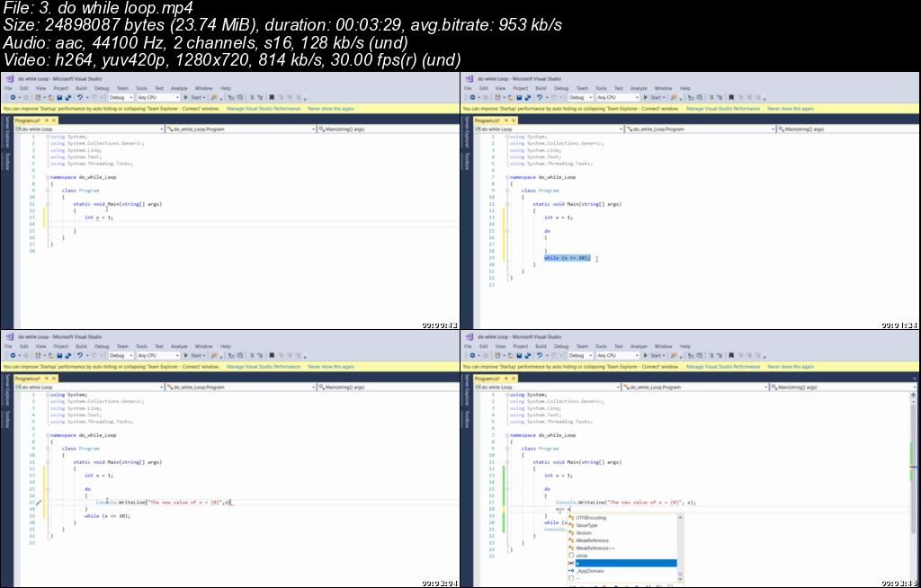Open Build menu in top-left frame
Screen dimensions: 921x588
click(81, 88)
